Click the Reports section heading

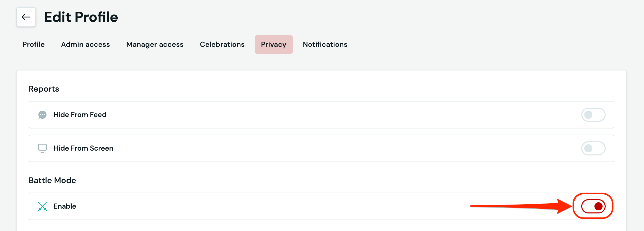tap(44, 89)
